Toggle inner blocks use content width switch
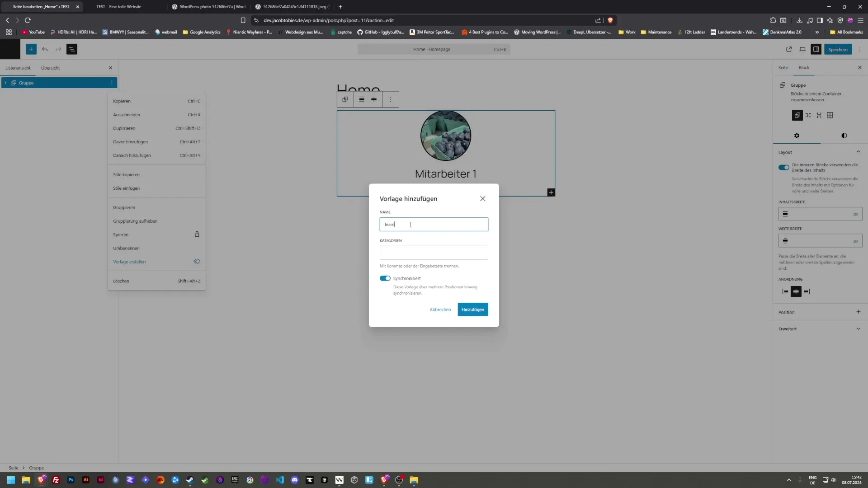Viewport: 868px width, 488px height. [x=783, y=168]
